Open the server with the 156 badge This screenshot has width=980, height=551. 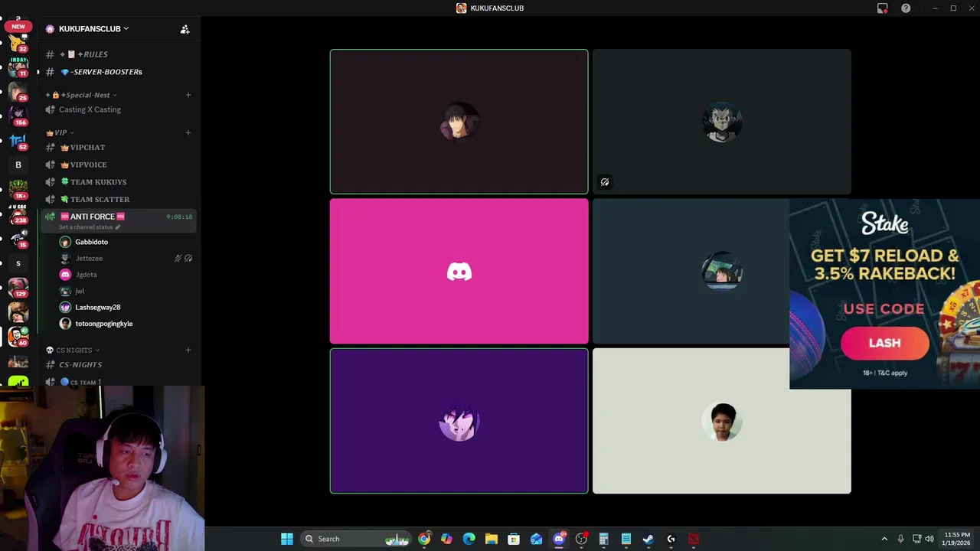pos(18,116)
